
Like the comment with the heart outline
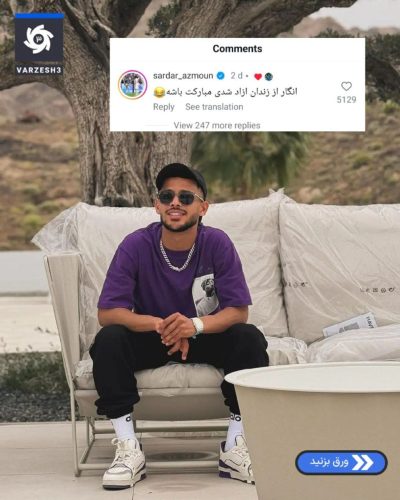click(x=346, y=86)
